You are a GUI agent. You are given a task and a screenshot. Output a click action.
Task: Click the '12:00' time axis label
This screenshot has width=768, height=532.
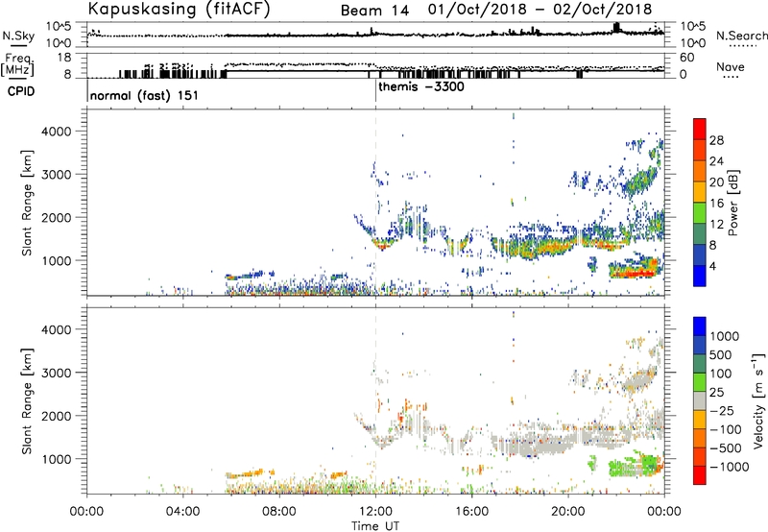(375, 512)
